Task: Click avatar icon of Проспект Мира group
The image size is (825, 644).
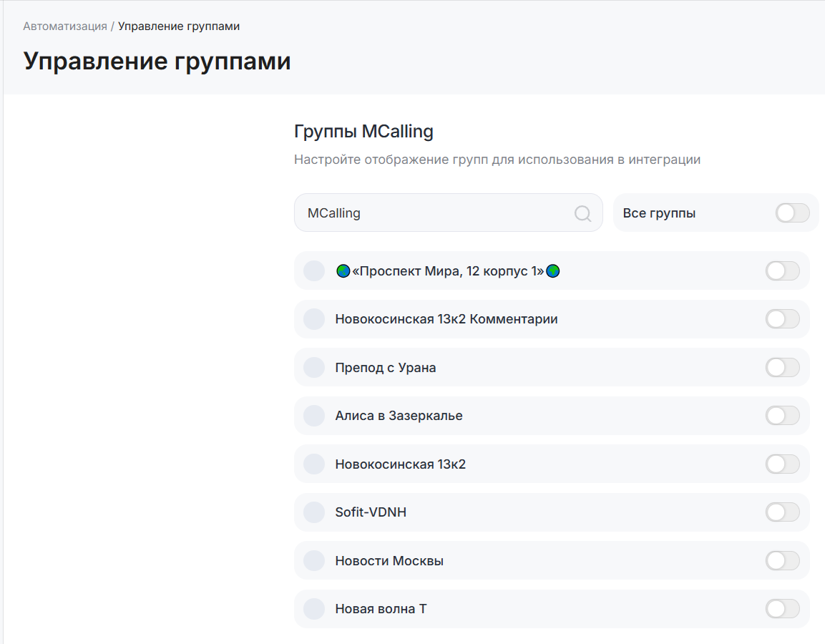Action: pyautogui.click(x=314, y=271)
